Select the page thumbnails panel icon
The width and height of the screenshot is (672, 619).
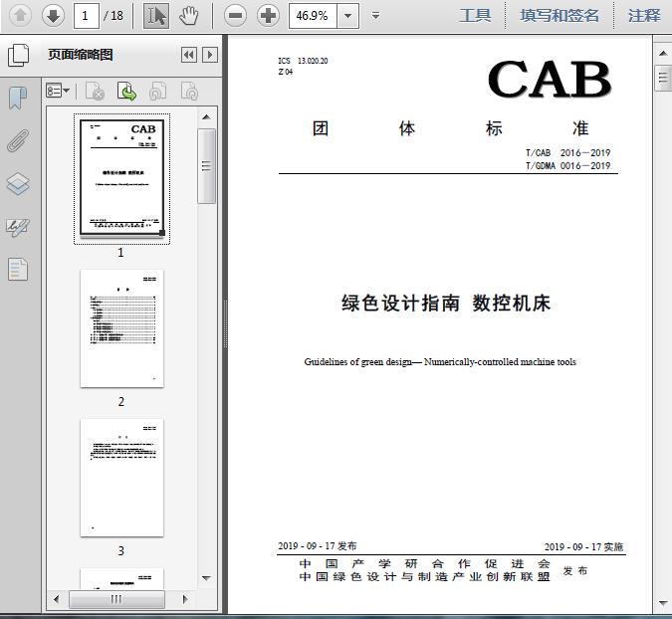19,56
